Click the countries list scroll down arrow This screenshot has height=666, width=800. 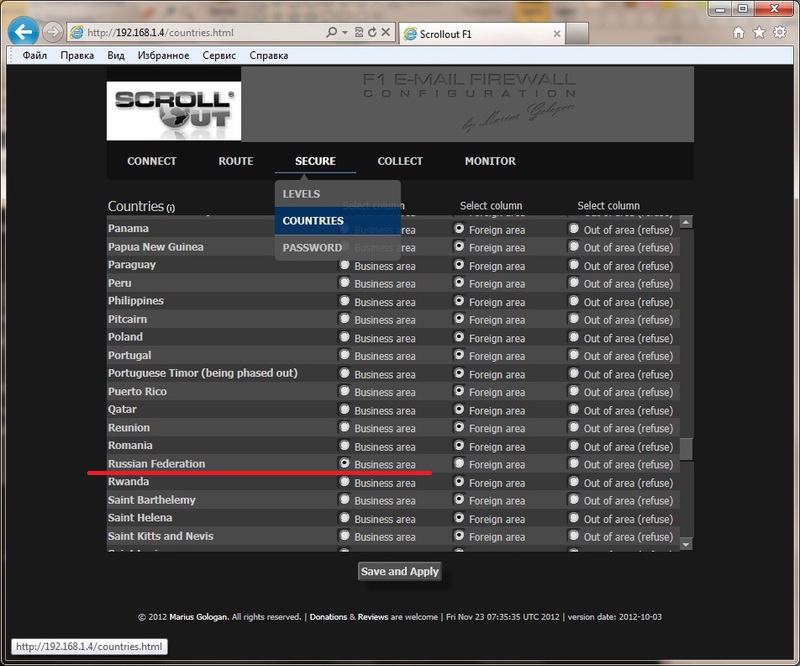pos(686,545)
